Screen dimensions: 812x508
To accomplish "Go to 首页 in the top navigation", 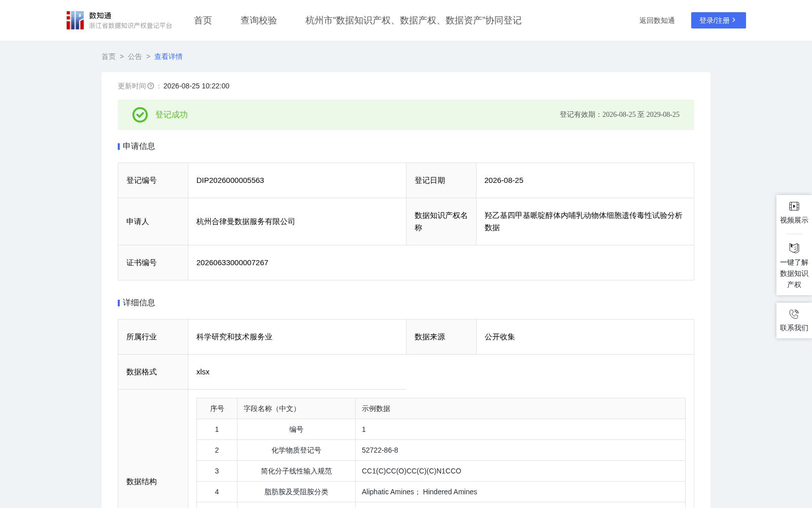I will 203,20.
